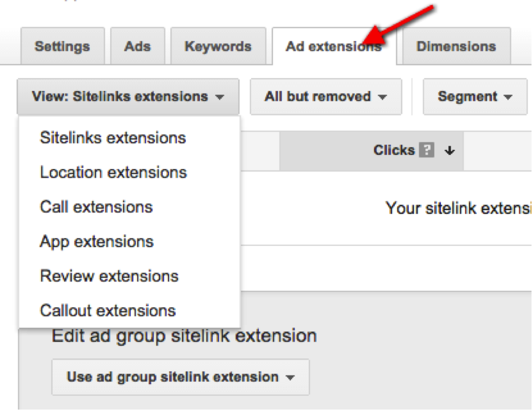Viewport: 532px width, 410px height.
Task: Choose Sitelinks extensions from the view menu
Action: [x=113, y=138]
